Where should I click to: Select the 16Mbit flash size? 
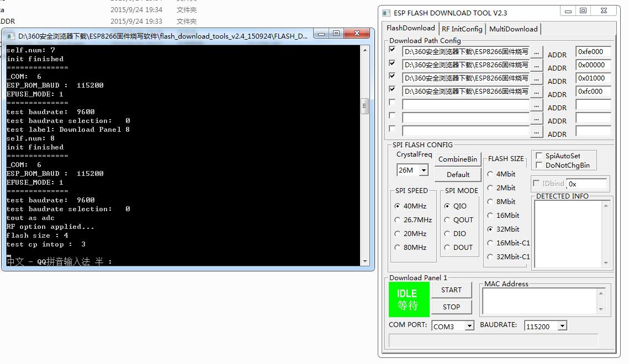coord(490,215)
